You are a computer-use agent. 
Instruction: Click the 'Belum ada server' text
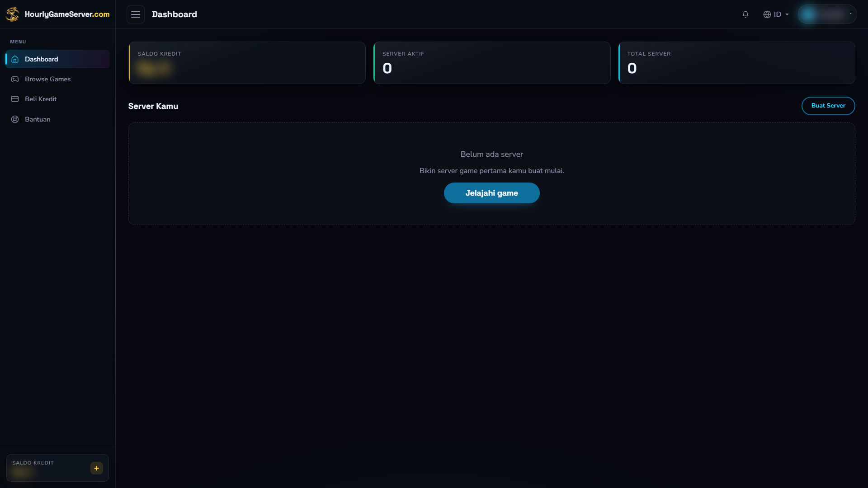(491, 154)
